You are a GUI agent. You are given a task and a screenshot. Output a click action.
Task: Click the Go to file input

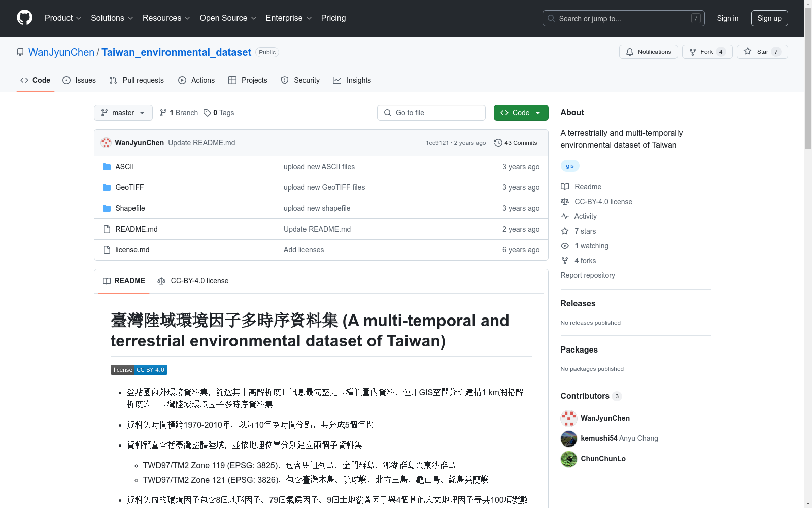pos(431,113)
